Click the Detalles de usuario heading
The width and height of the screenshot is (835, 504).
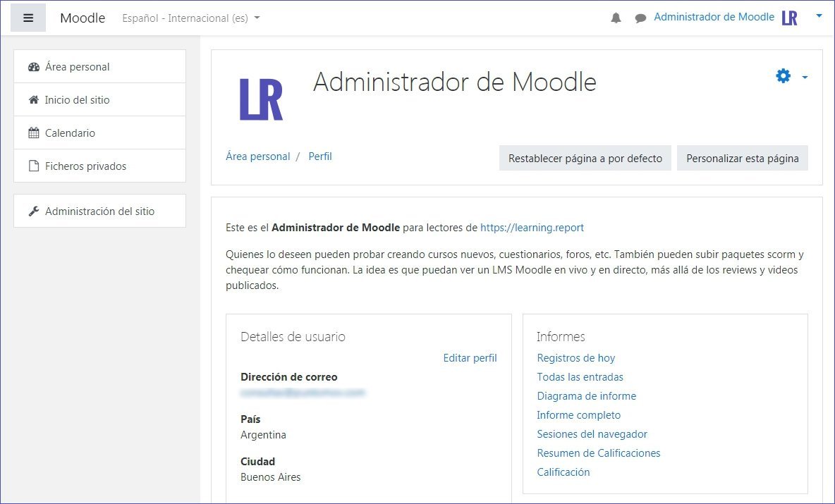tap(293, 337)
